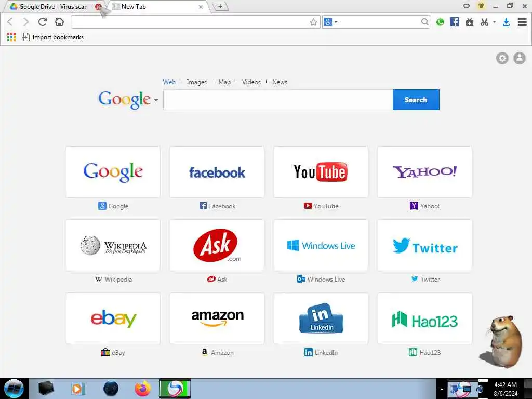This screenshot has height=399, width=532.
Task: Click the Windows Start button
Action: tap(14, 389)
